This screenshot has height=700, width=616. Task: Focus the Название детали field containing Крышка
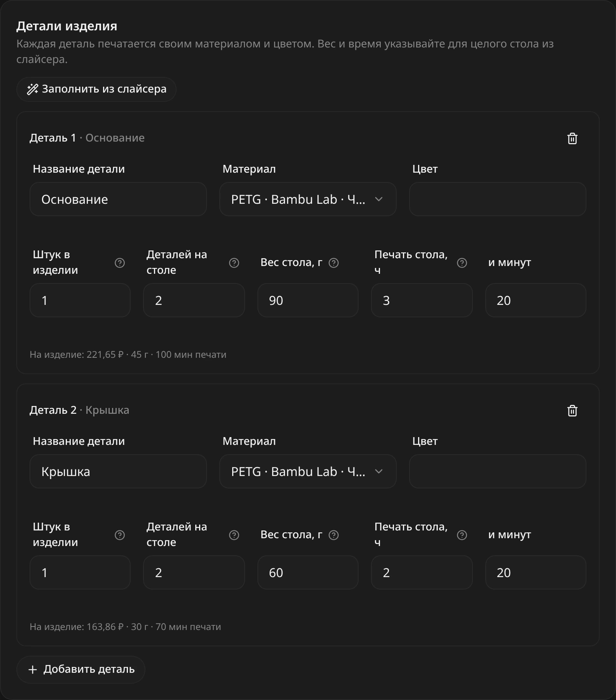tap(118, 471)
